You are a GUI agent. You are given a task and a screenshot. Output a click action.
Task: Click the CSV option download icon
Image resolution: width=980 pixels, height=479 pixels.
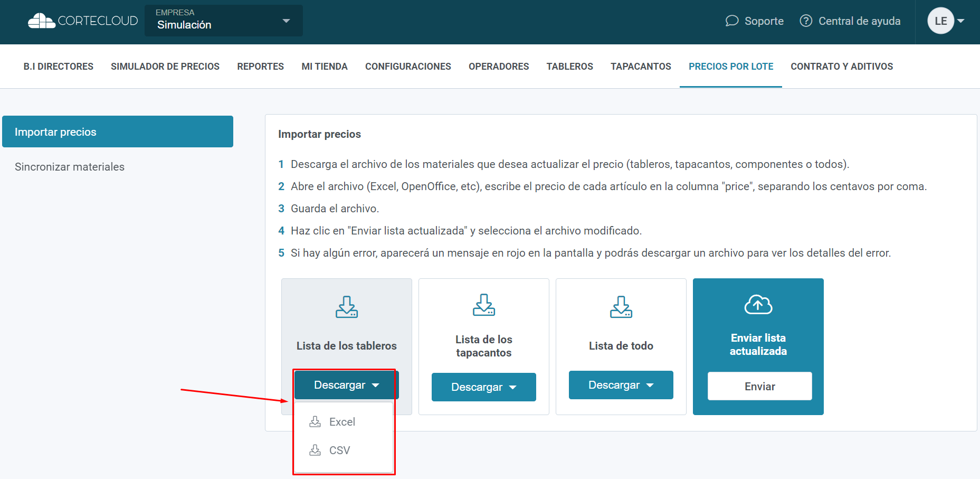[315, 450]
